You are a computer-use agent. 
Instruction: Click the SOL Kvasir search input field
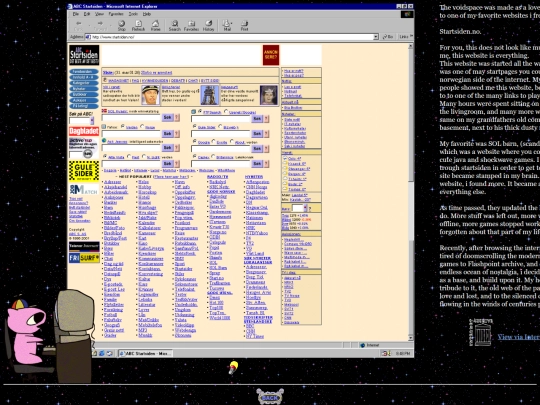point(131,118)
